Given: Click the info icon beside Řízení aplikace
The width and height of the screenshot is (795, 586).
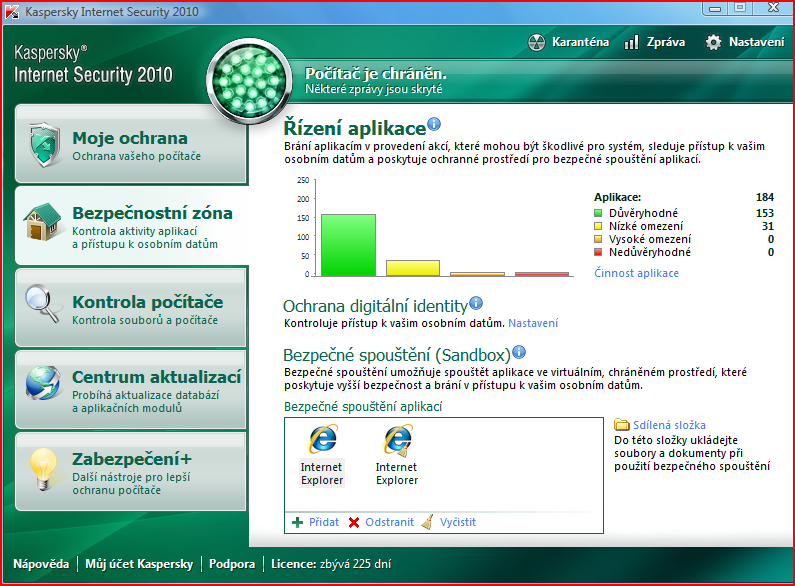Looking at the screenshot, I should (434, 124).
